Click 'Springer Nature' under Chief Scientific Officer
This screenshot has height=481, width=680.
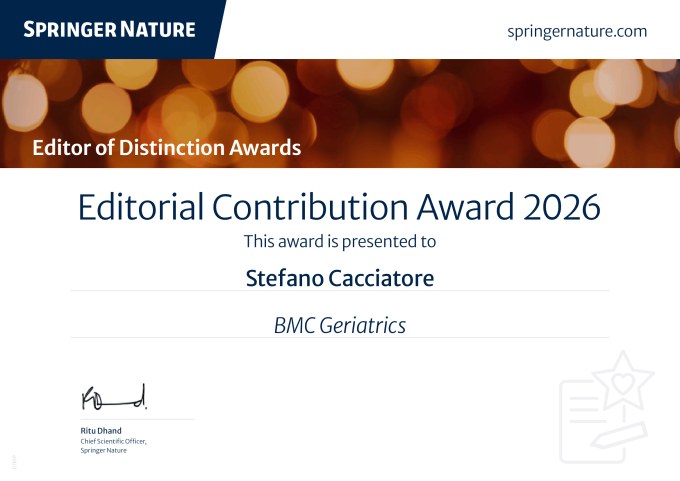(103, 450)
